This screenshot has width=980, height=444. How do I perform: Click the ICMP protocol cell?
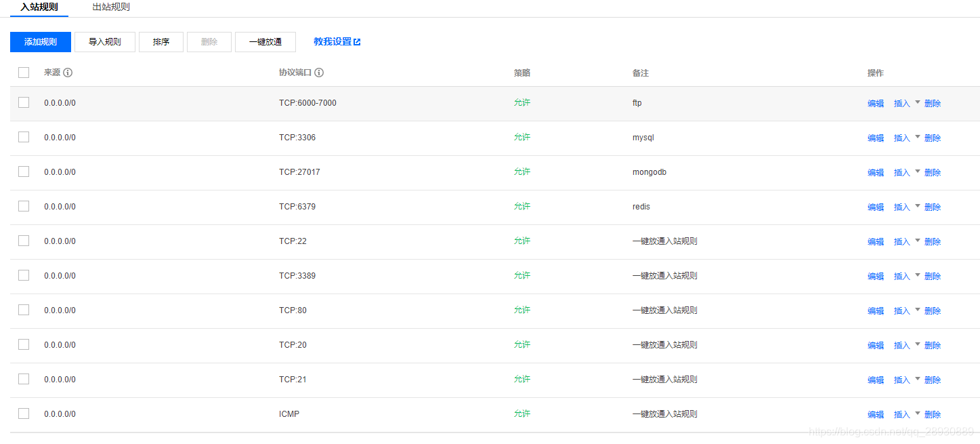coord(289,414)
